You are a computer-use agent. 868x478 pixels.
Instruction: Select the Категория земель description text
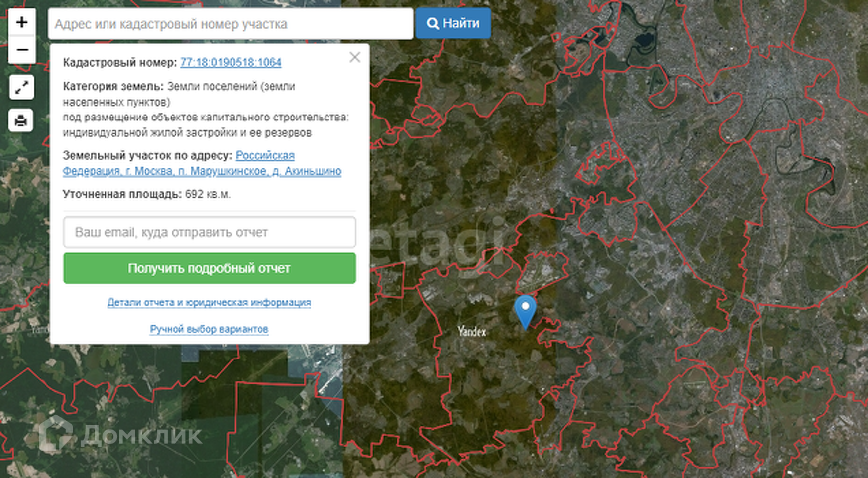(x=205, y=110)
